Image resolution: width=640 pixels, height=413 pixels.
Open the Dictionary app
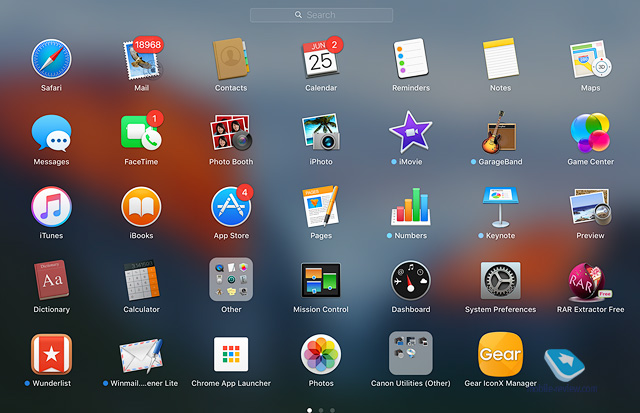coord(51,280)
